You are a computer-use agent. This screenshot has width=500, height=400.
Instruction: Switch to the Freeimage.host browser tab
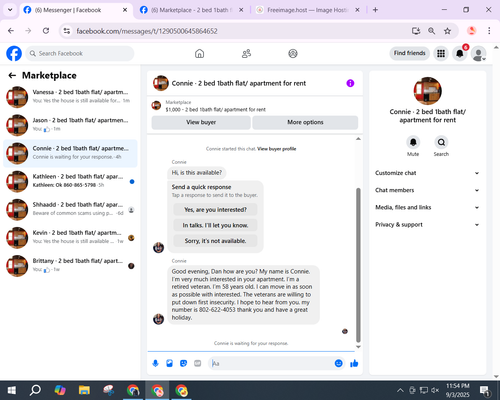307,10
